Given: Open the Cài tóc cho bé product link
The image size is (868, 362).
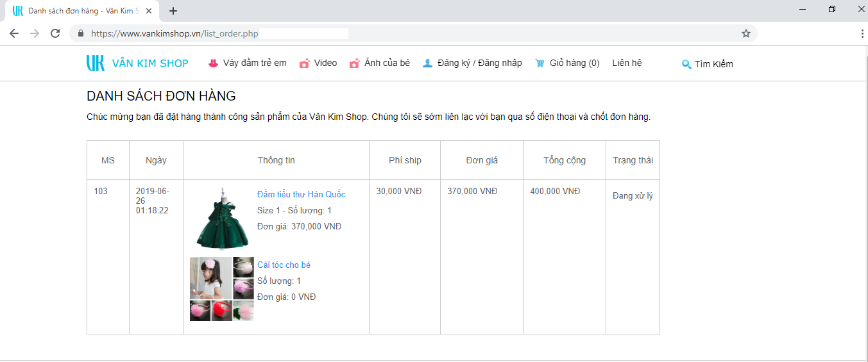Looking at the screenshot, I should click(x=284, y=265).
